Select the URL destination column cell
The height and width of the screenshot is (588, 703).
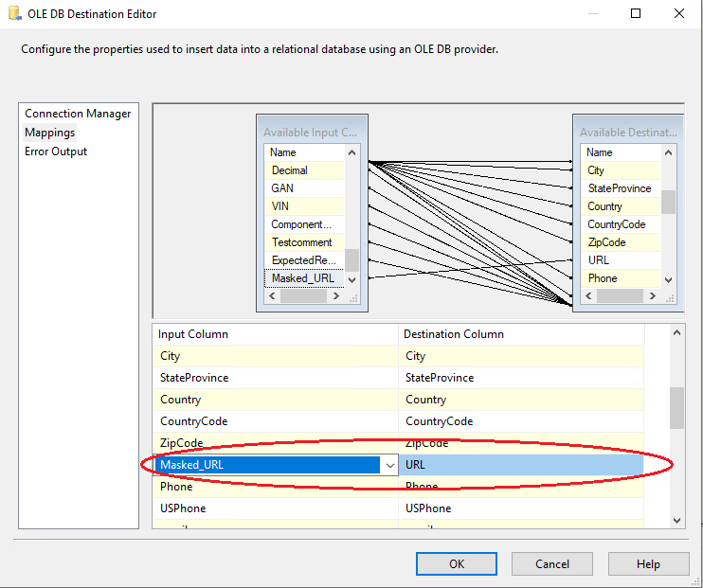point(521,465)
